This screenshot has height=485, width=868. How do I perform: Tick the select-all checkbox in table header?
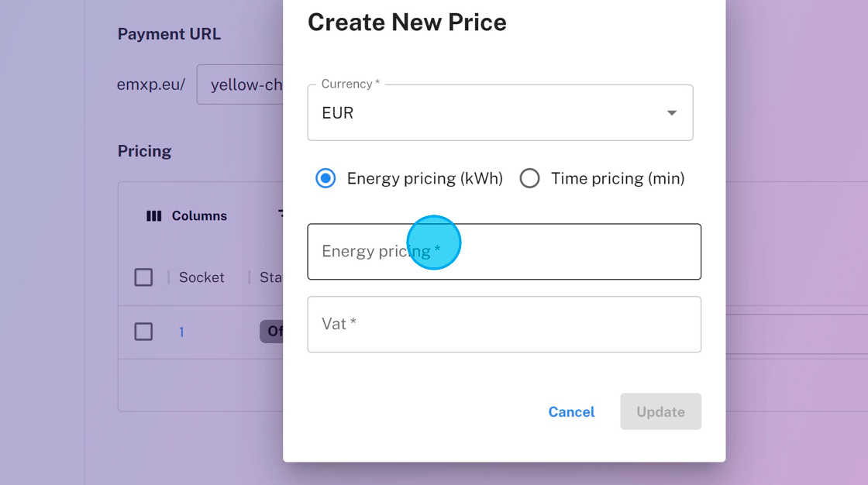tap(143, 277)
